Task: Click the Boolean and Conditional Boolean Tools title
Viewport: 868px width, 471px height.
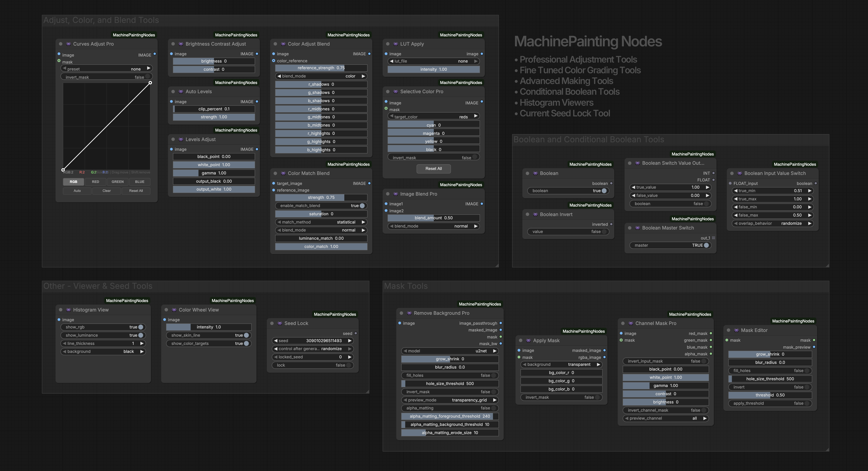Action: (x=589, y=140)
